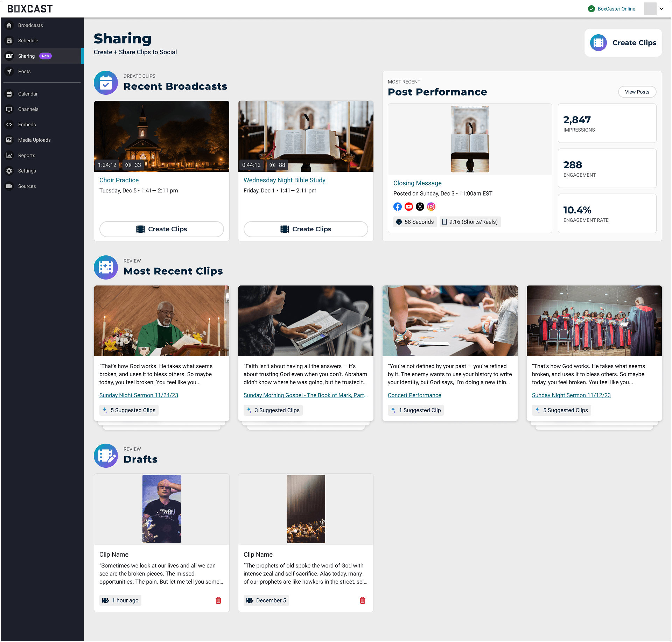672x642 pixels.
Task: Open Sunday Night Sermon 11/24/23 link
Action: (x=139, y=395)
